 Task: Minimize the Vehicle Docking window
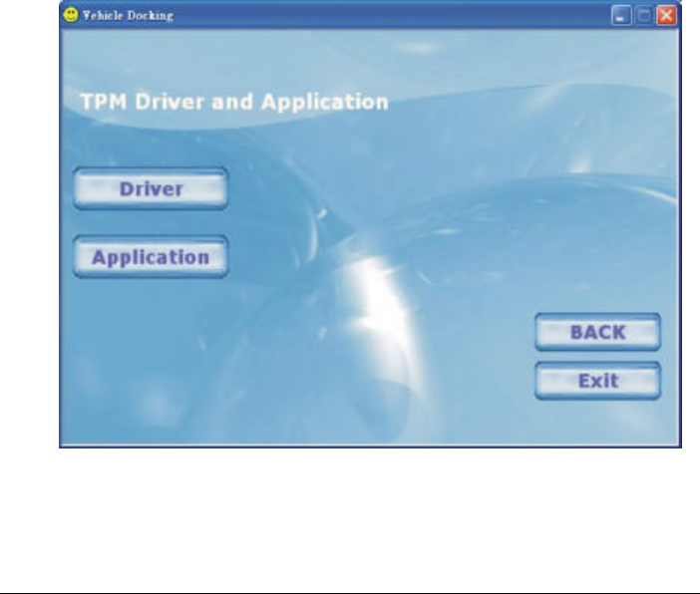pos(621,16)
